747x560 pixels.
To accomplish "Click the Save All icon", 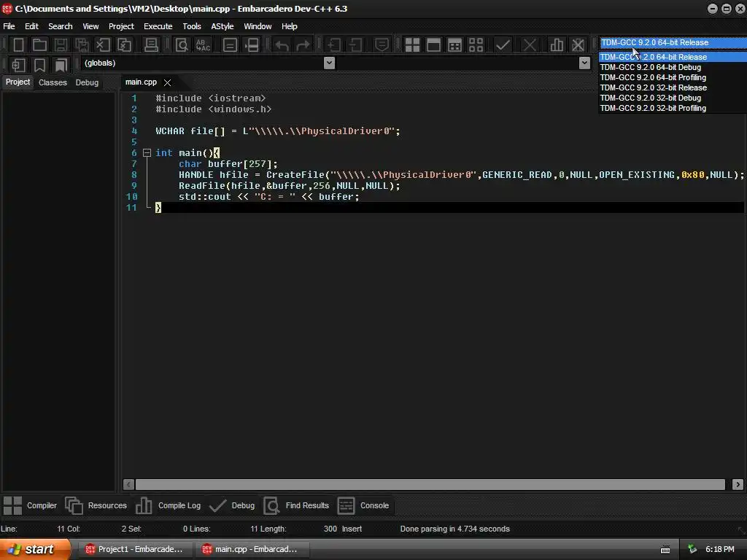I will click(x=82, y=45).
